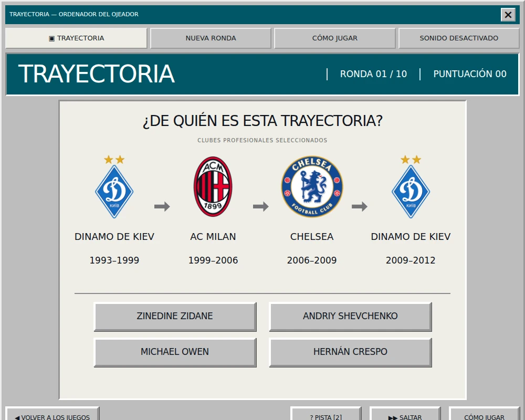Click the CHELSEA club name label
Screen dimensions: 525x420
pyautogui.click(x=312, y=237)
